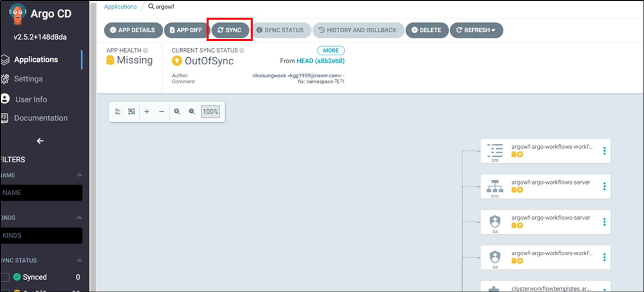The height and width of the screenshot is (292, 644).
Task: Open menu for argowf-argo-workflows-workf sa node
Action: coord(604,257)
